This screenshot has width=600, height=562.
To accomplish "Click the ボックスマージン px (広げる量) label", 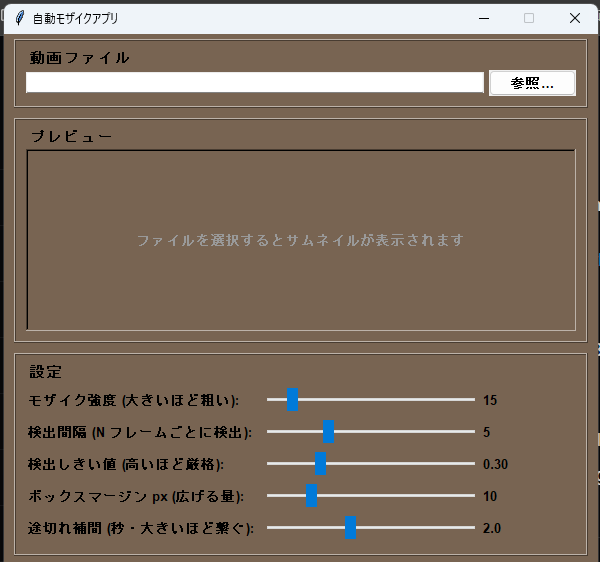I will [136, 496].
